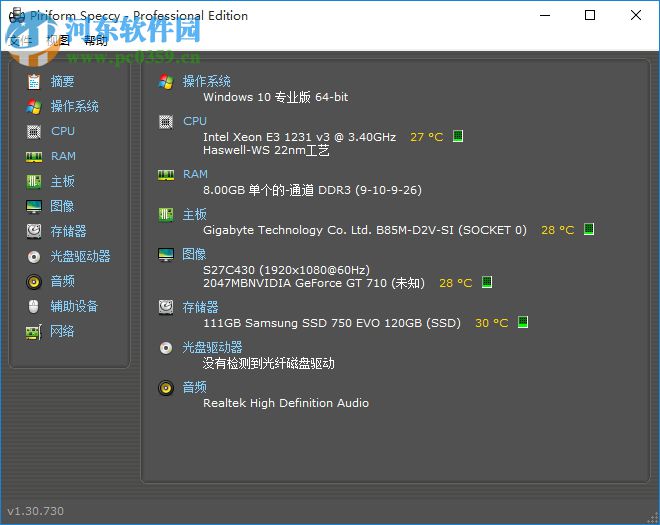Click optical disc icon in summary panel

point(166,348)
